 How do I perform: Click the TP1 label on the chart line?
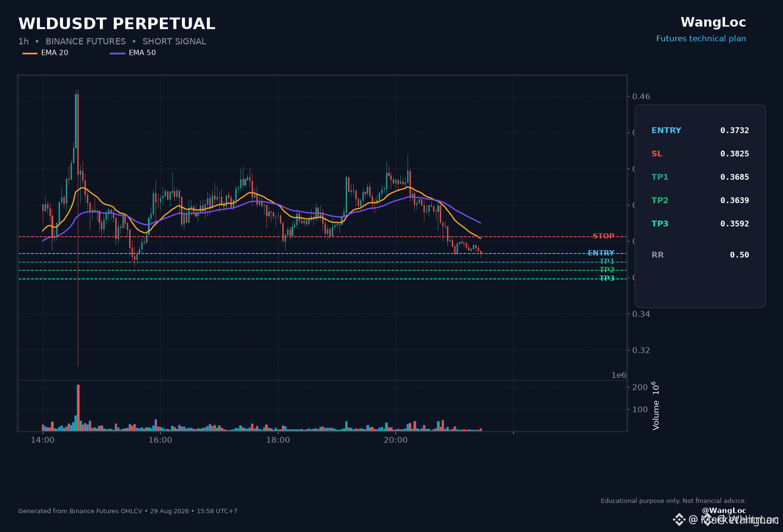(607, 262)
